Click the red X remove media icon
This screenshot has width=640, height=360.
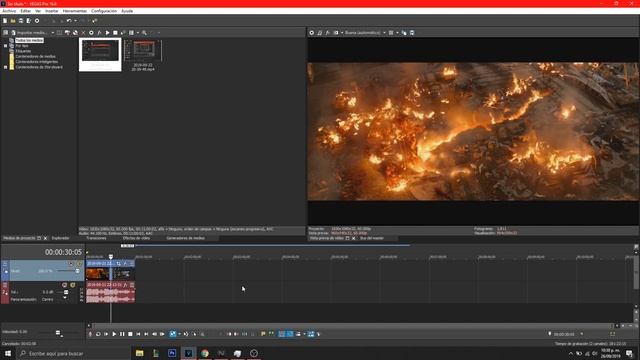tap(83, 33)
